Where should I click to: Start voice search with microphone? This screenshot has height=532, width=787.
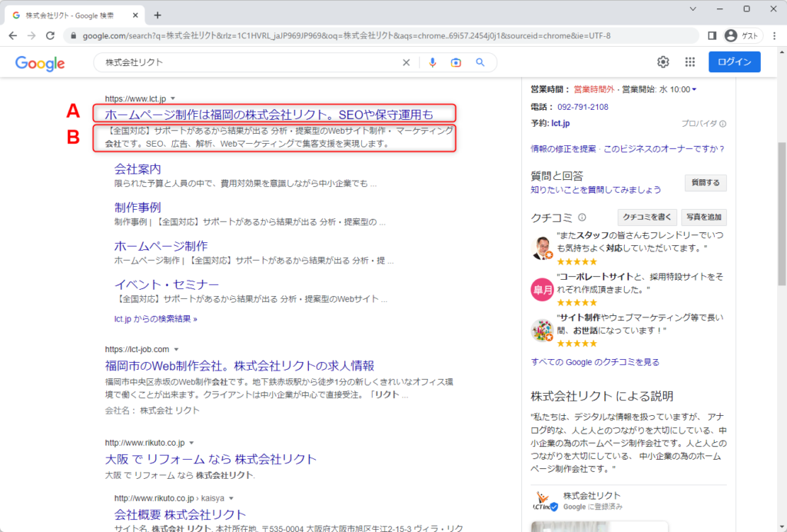point(433,62)
